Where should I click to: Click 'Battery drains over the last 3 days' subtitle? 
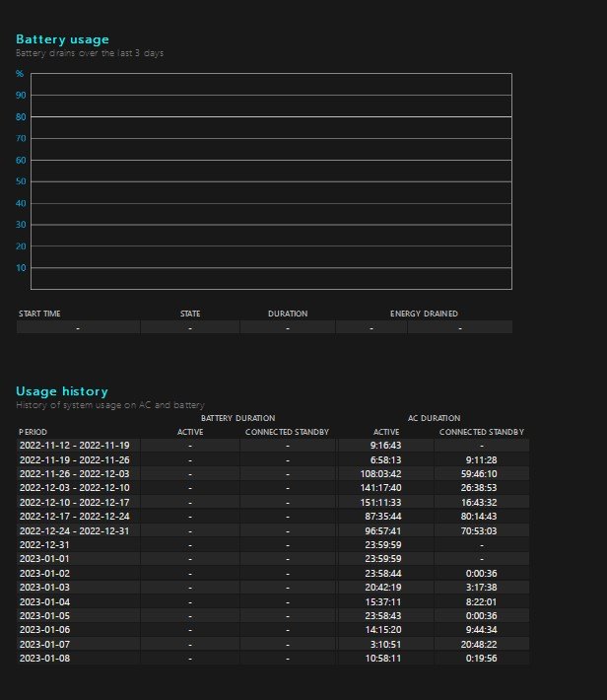pyautogui.click(x=90, y=53)
